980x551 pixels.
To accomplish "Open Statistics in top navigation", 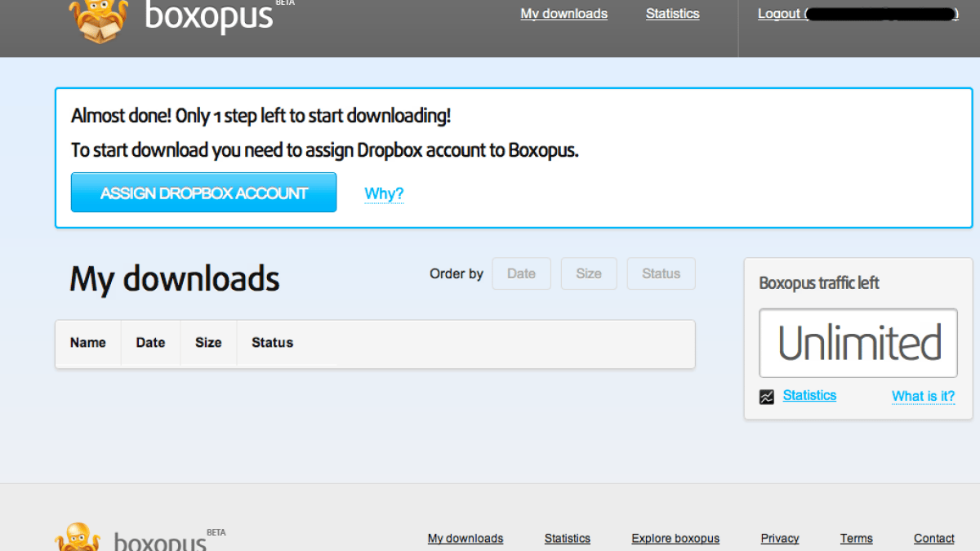I will [673, 14].
